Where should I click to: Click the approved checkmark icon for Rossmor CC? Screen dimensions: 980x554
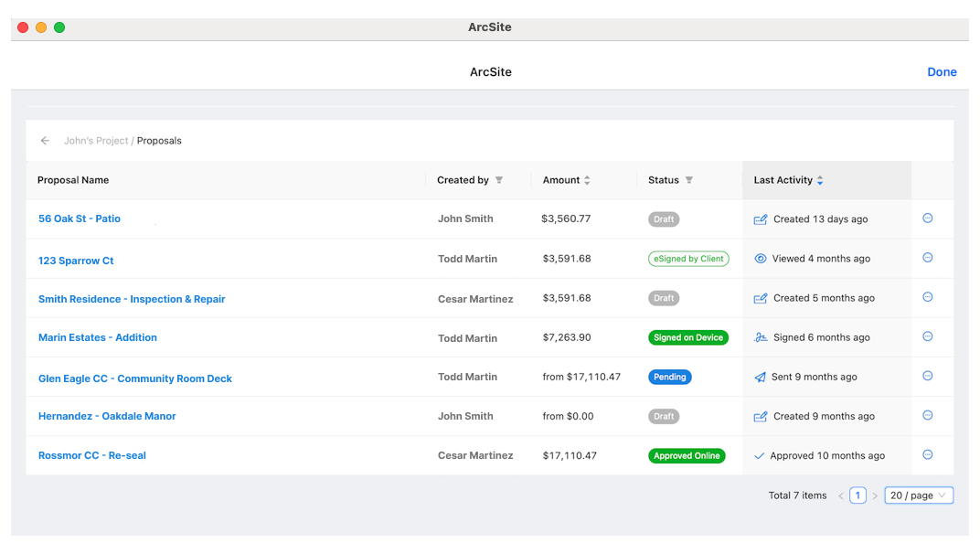click(759, 456)
